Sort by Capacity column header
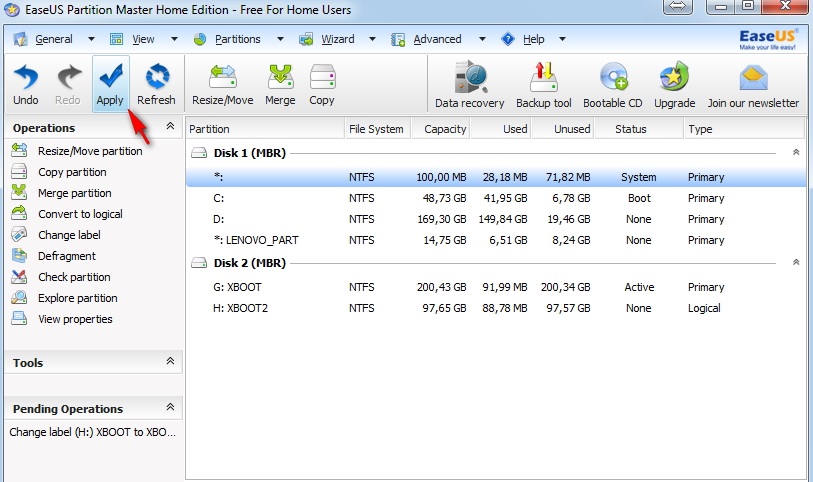Image resolution: width=813 pixels, height=482 pixels. [441, 129]
